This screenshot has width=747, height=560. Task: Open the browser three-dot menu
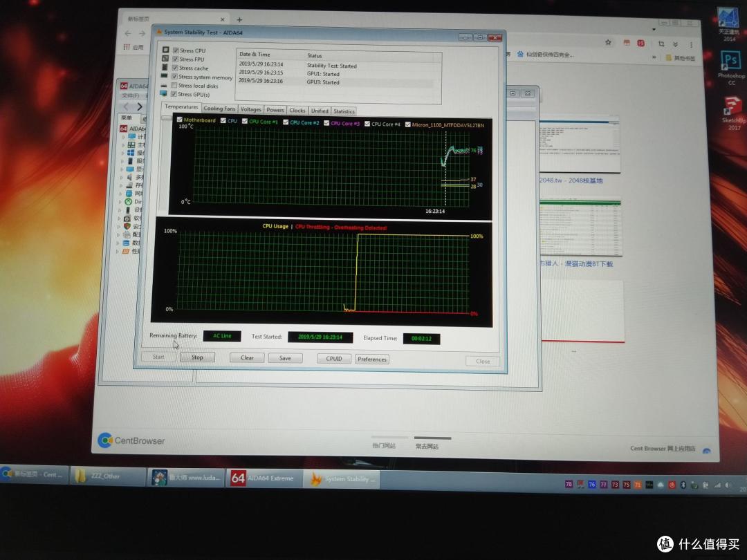(691, 44)
